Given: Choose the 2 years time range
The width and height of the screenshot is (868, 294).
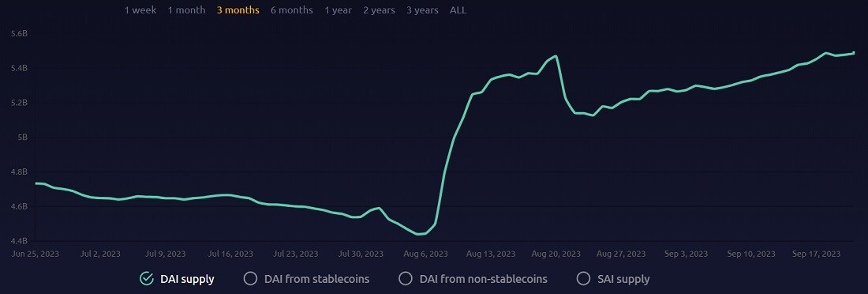Looking at the screenshot, I should (380, 10).
